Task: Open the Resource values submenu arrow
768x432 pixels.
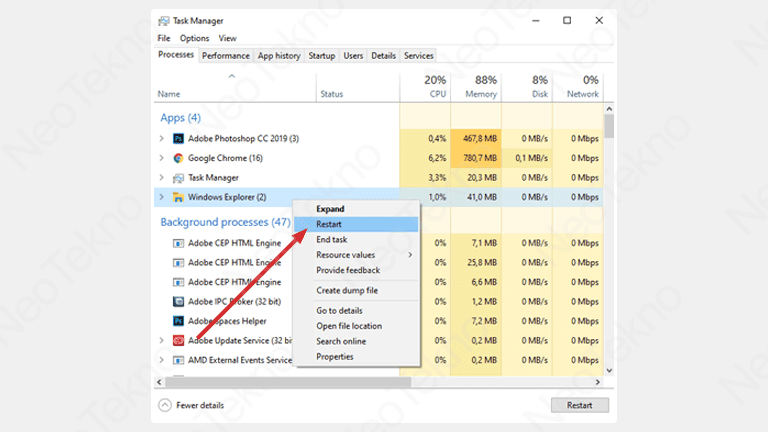Action: [410, 255]
